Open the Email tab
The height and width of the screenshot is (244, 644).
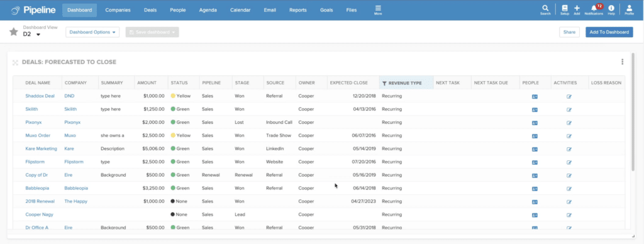pos(270,10)
